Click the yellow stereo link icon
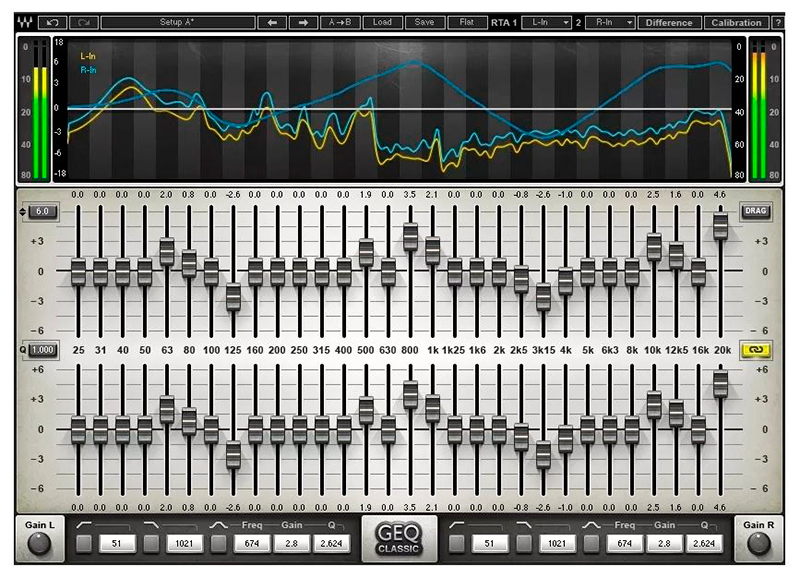The image size is (800, 578). tap(751, 349)
